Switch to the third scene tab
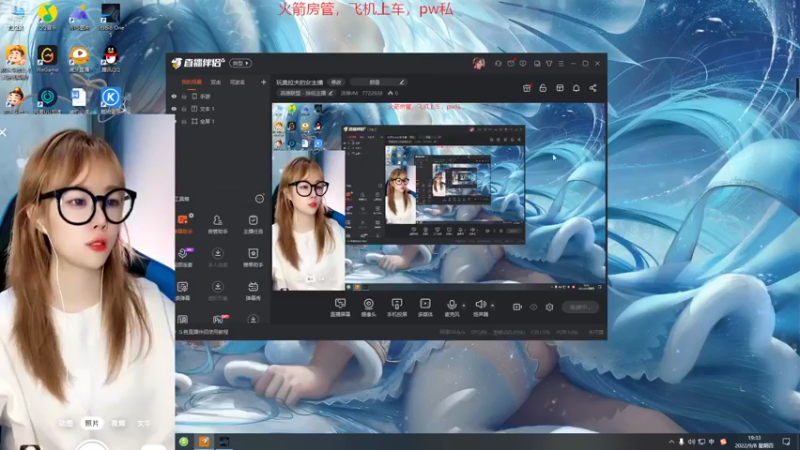This screenshot has width=800, height=450. pyautogui.click(x=237, y=82)
